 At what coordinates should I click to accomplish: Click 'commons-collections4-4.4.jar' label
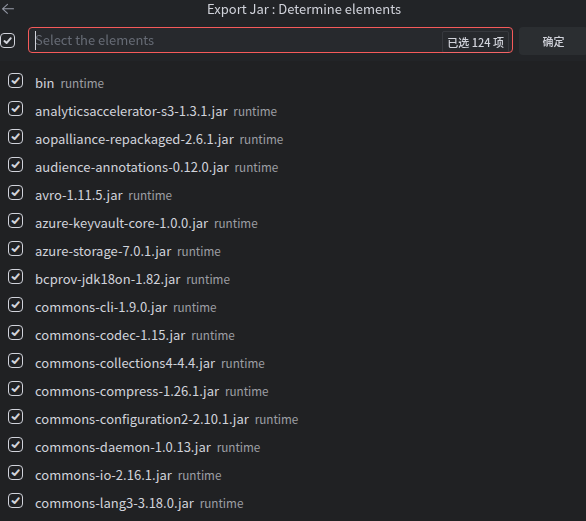[x=125, y=364]
